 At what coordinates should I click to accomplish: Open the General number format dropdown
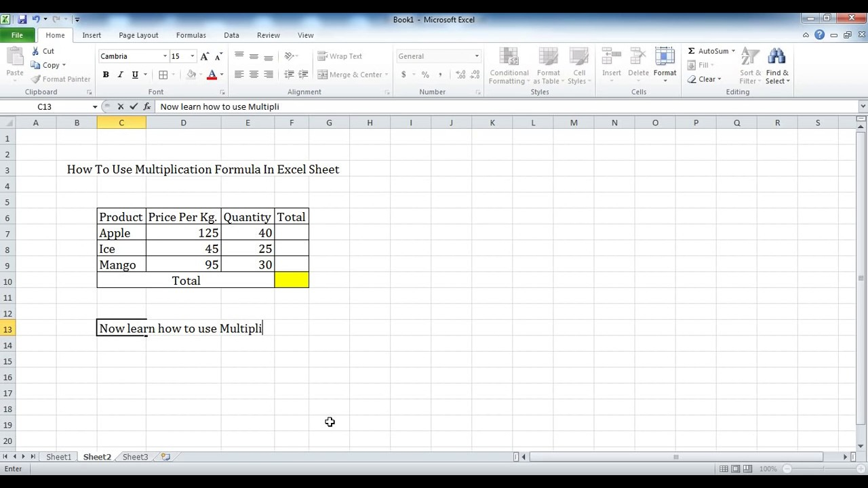click(477, 56)
